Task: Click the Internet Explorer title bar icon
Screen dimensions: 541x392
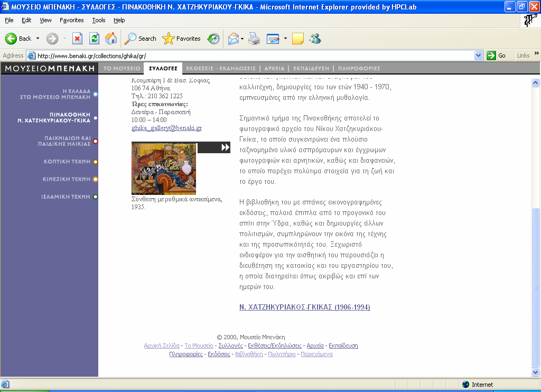Action: (5, 6)
